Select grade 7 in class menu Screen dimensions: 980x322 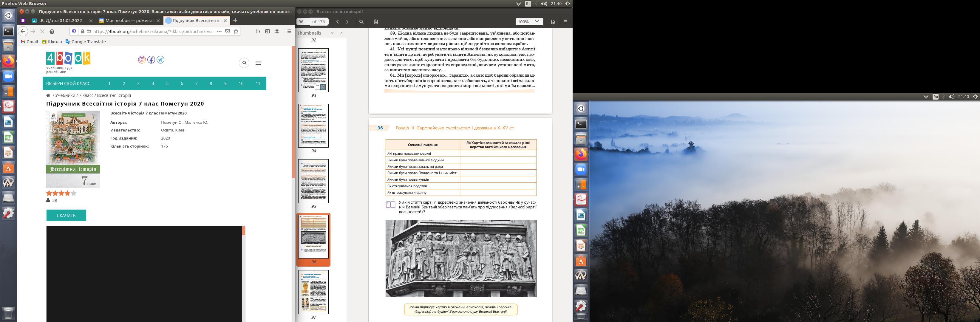click(x=196, y=83)
